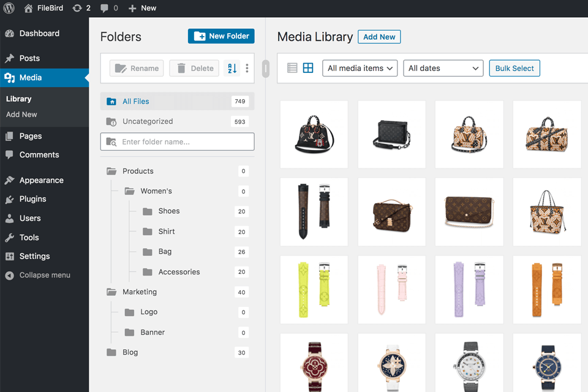Click the Products folder icon to toggle it
Image resolution: width=588 pixels, height=392 pixels.
click(111, 171)
